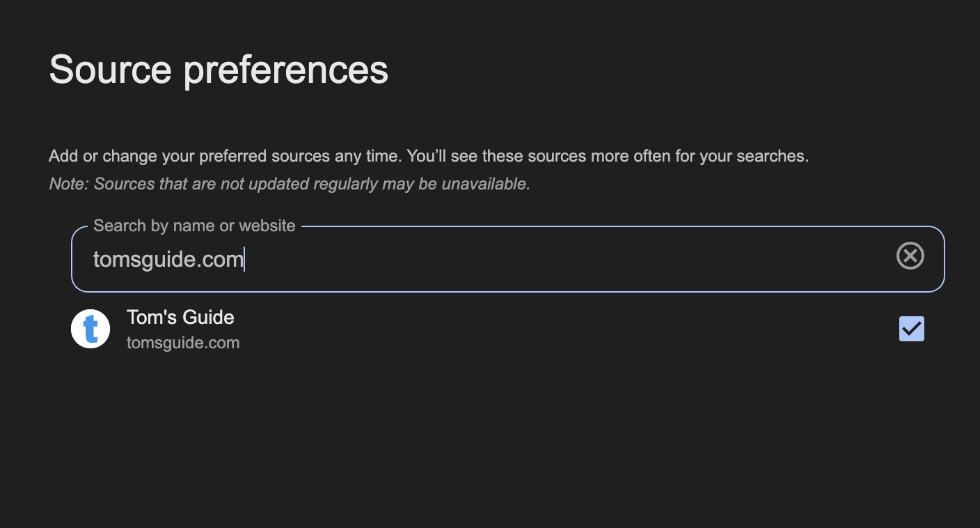980x528 pixels.
Task: Clear the search field with the X icon
Action: point(910,256)
